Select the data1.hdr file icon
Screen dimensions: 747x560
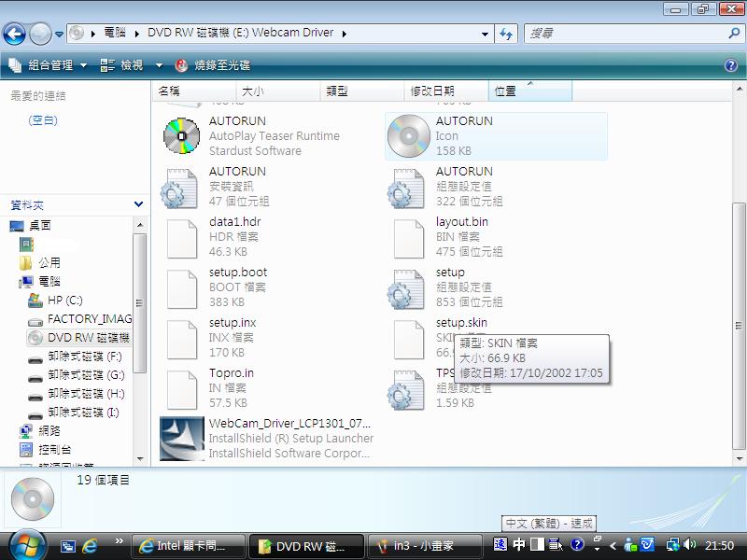pos(182,239)
